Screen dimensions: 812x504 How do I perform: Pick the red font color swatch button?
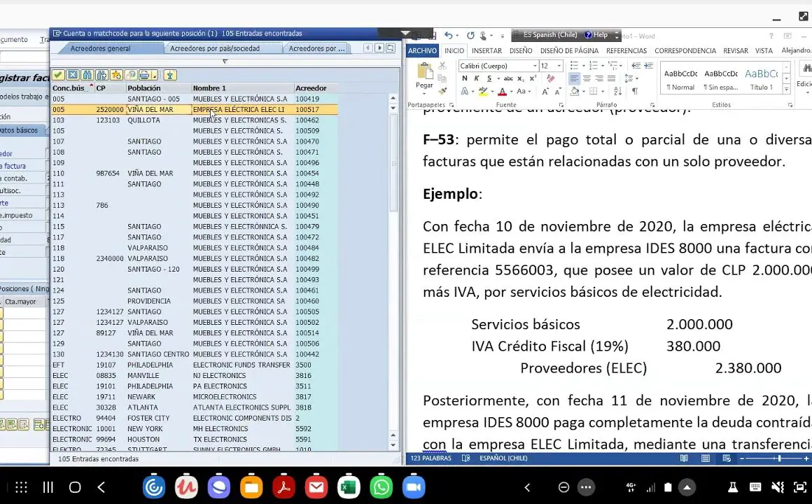tap(502, 92)
